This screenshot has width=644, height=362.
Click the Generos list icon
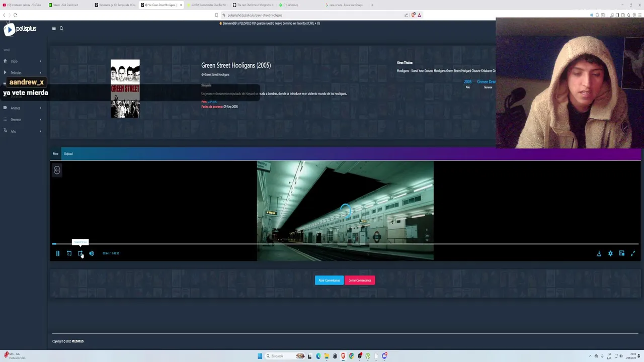(x=5, y=120)
